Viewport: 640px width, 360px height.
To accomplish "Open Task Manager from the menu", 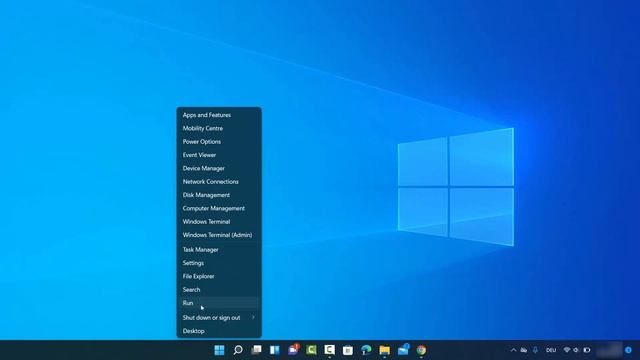I will pyautogui.click(x=219, y=249).
